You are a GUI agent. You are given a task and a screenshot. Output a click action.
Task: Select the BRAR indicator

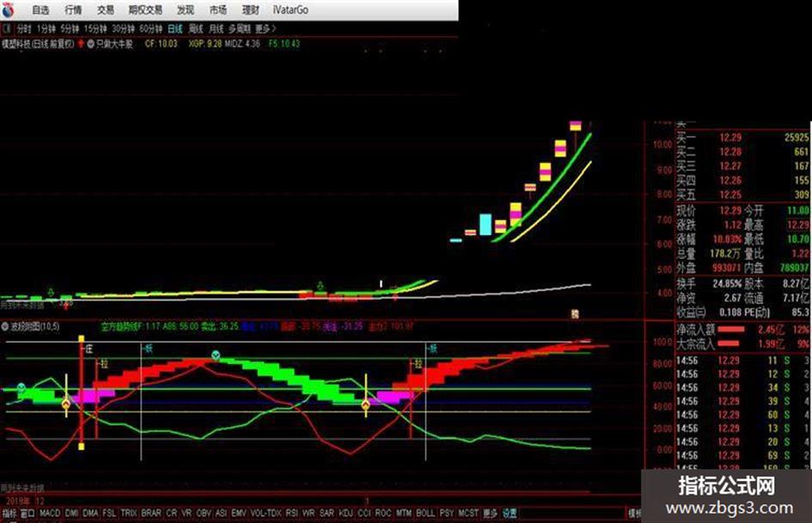point(151,514)
